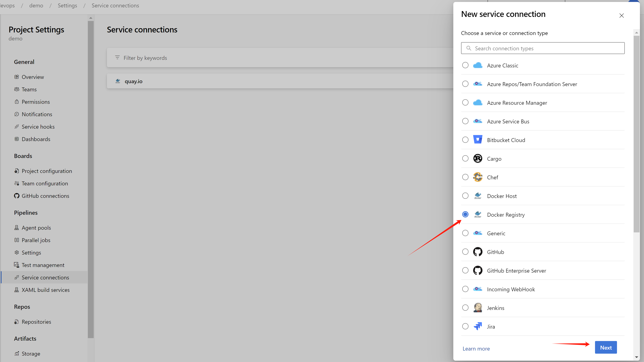Click the Jenkins butler icon

pyautogui.click(x=477, y=308)
